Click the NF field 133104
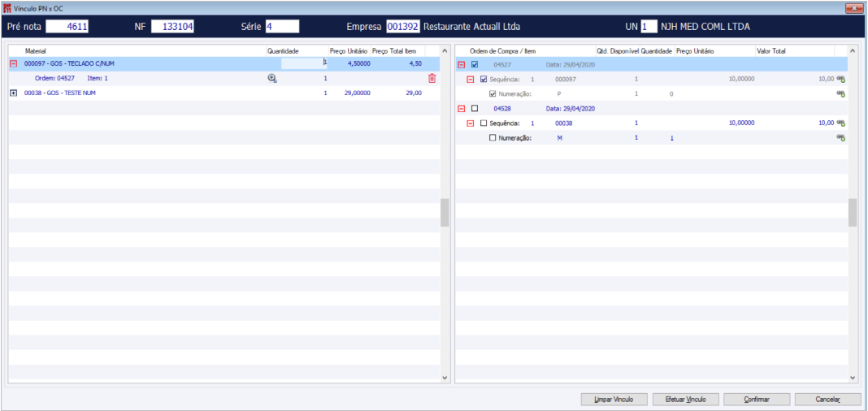Viewport: 868px width, 411px height. tap(172, 27)
